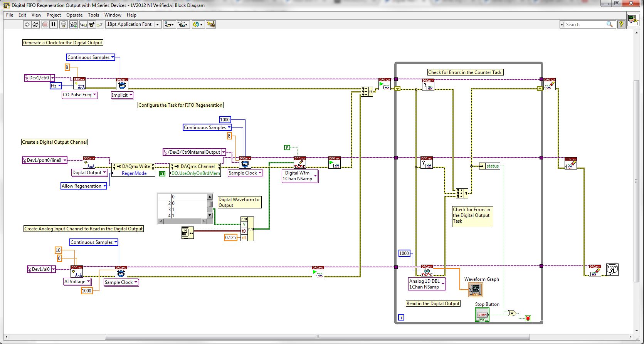This screenshot has height=344, width=644.
Task: Select the Or logic gate node
Action: [512, 313]
